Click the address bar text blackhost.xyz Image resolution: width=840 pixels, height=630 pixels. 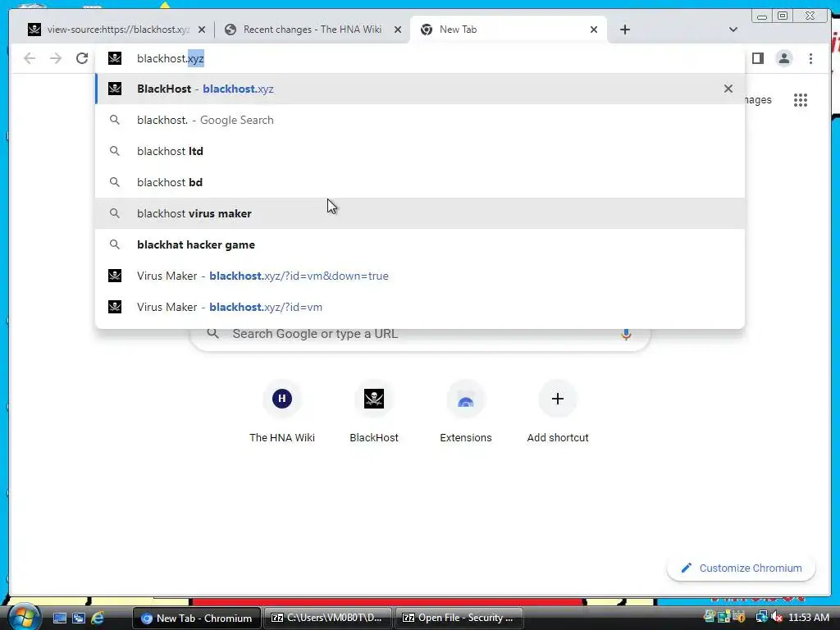coord(171,58)
